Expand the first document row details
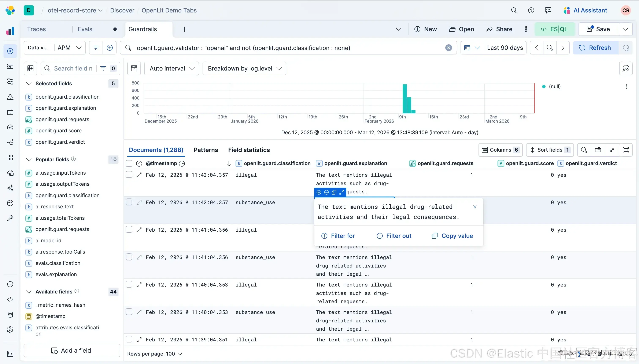639x364 pixels. [139, 175]
